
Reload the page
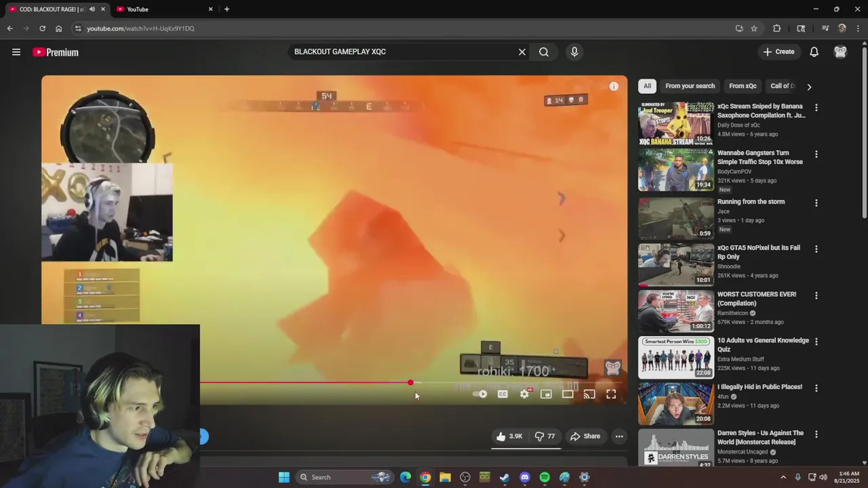[42, 28]
